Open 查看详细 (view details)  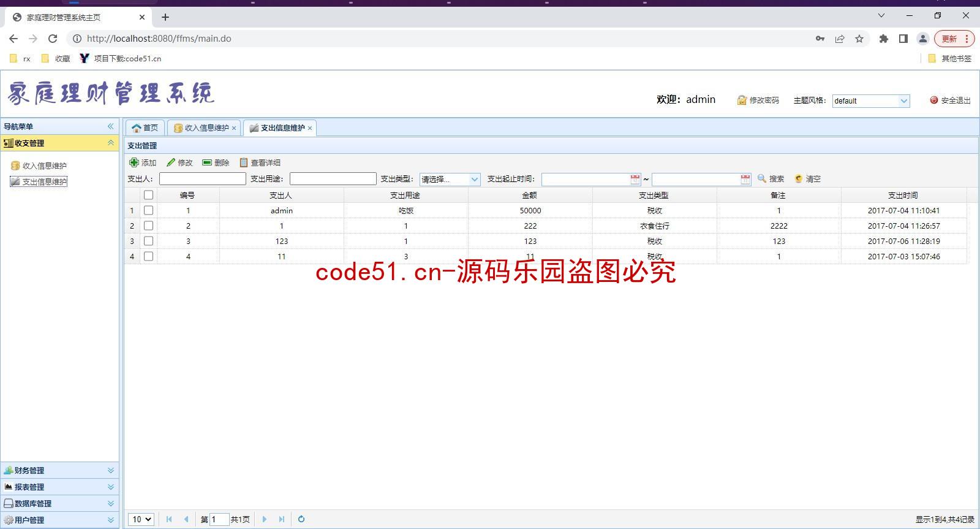[x=260, y=162]
